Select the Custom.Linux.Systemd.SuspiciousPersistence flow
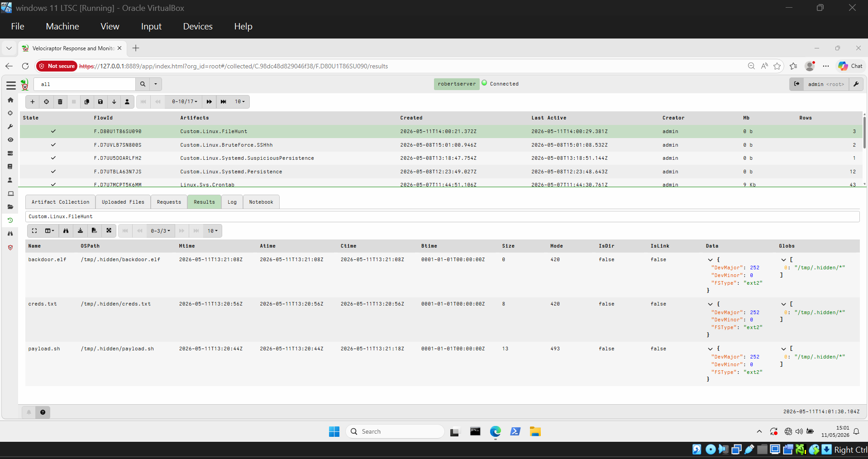Screen dimensions: 868x459 point(441,158)
